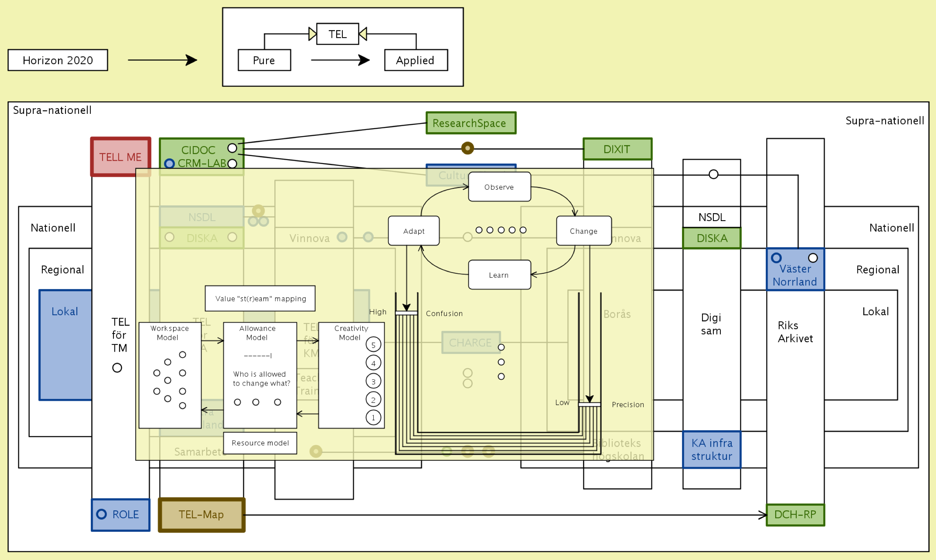Click the red TELL ME box
The image size is (936, 560).
[x=121, y=157]
